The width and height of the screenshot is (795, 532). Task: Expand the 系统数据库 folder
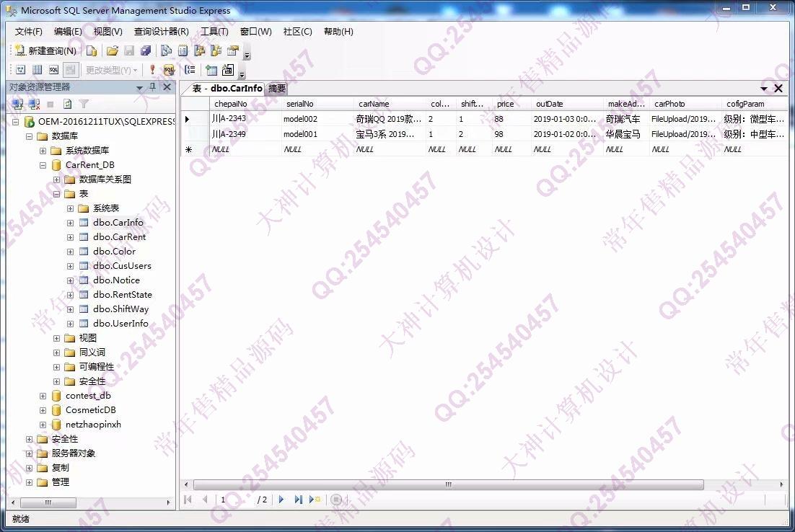pos(43,151)
